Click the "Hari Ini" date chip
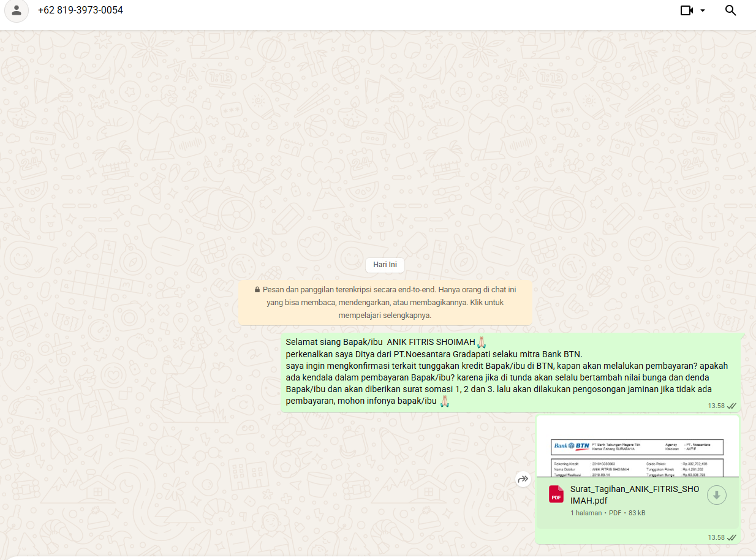 coord(385,265)
